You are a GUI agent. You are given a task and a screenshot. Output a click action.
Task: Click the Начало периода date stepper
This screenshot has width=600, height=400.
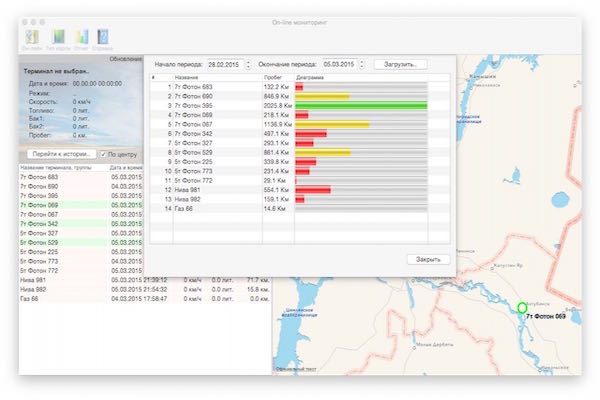(x=247, y=65)
